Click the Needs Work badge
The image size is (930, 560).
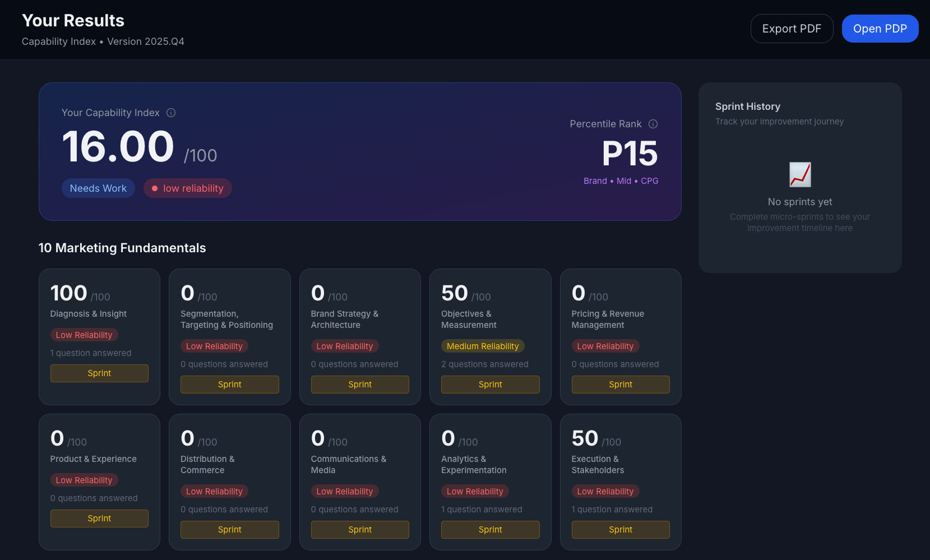[98, 188]
